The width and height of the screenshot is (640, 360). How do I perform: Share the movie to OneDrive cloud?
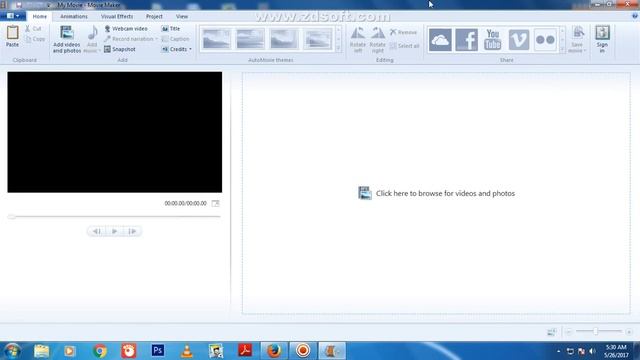pos(440,40)
